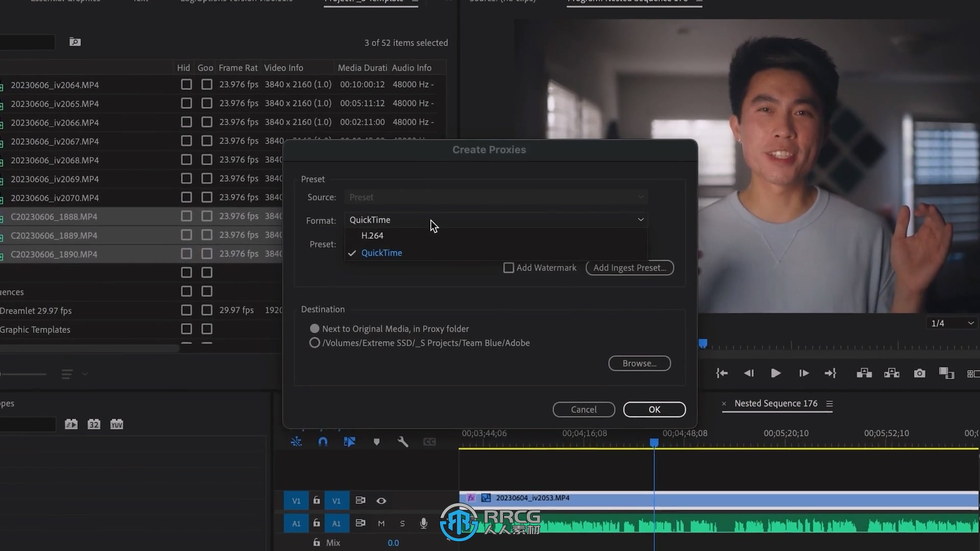
Task: Click the Snap to Timeline icon
Action: [323, 441]
